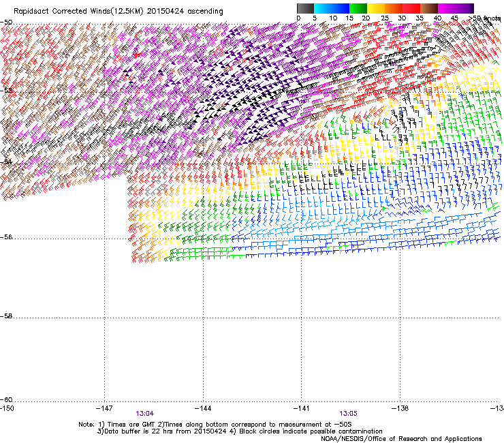Screen dimensions: 504x443
Task: Click the '40' label under the color bar
Action: tap(437, 18)
